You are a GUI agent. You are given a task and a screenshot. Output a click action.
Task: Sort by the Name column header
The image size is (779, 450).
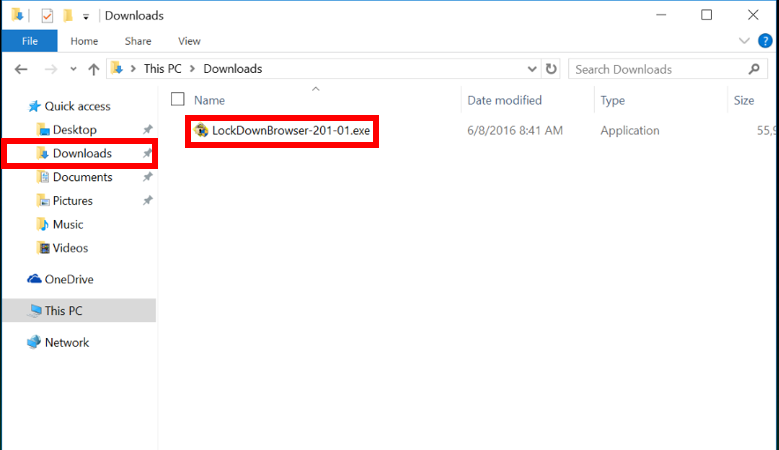(x=209, y=100)
